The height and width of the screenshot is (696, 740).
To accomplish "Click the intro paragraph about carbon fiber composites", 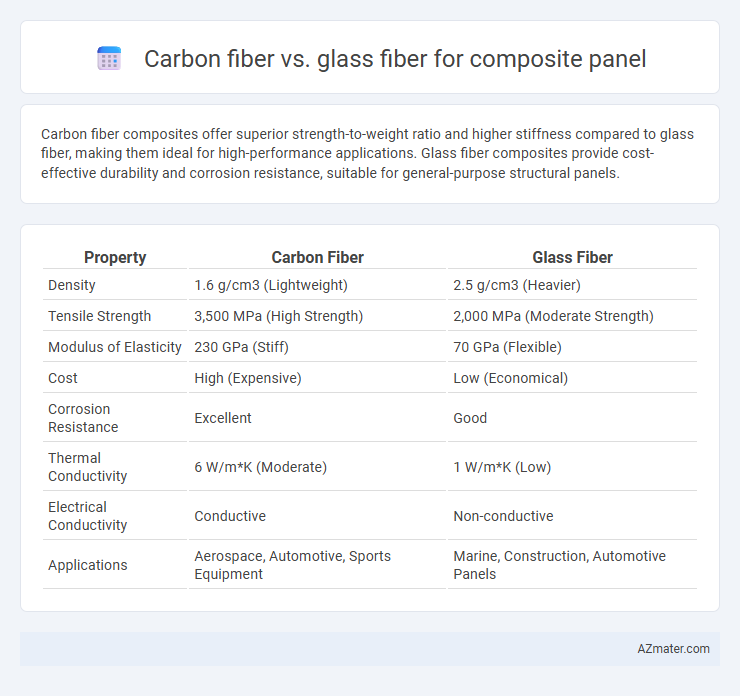I will [367, 153].
